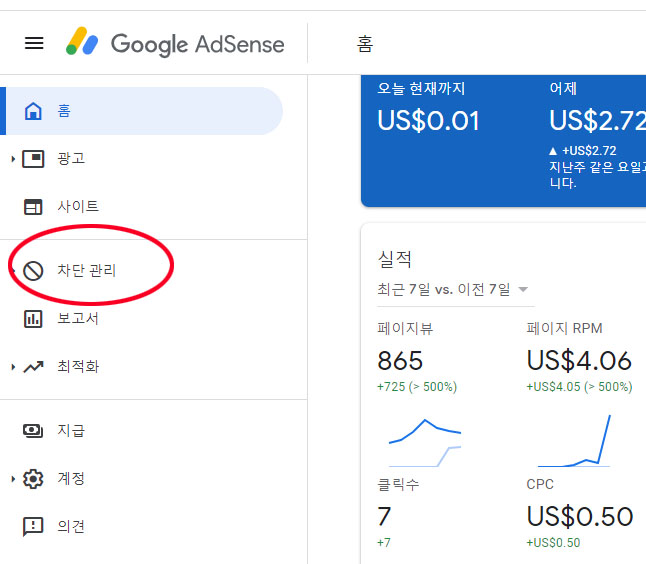Image resolution: width=646 pixels, height=564 pixels.
Task: Click the Google AdSense title text
Action: point(198,44)
